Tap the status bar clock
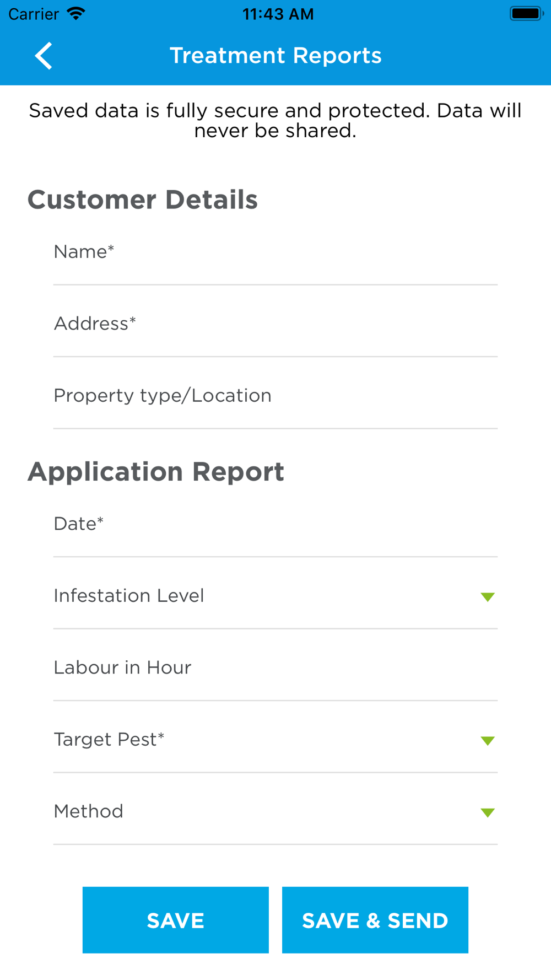This screenshot has height=980, width=551. point(278,14)
